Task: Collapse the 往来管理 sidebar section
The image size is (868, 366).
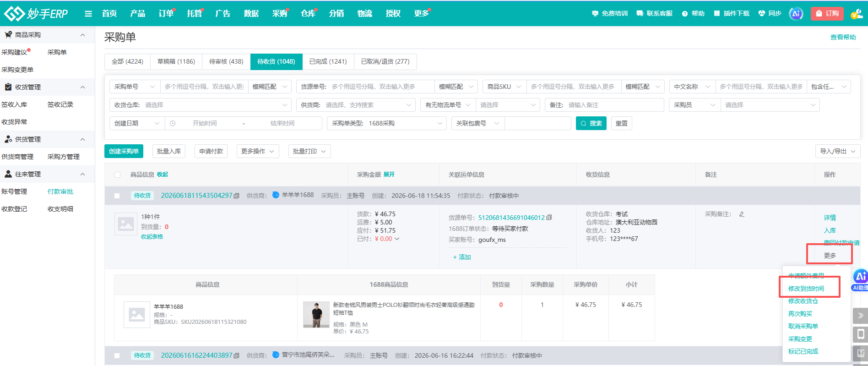Action: click(82, 174)
